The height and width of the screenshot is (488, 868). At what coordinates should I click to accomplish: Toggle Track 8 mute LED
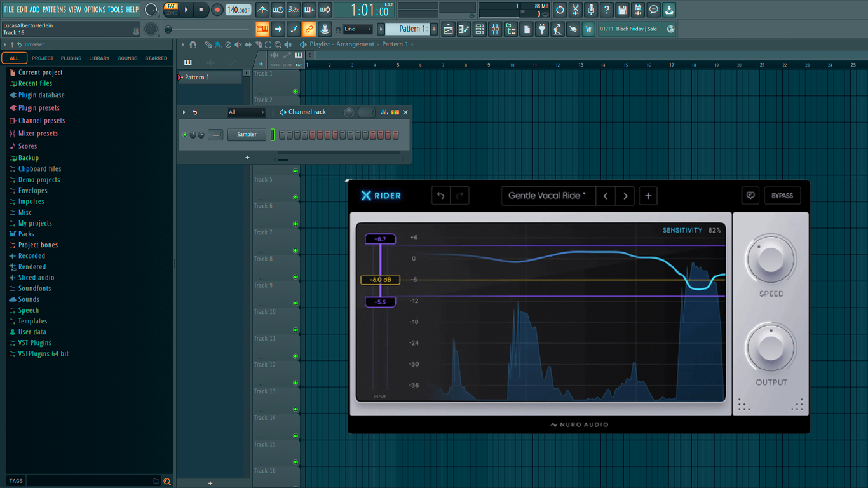[295, 276]
